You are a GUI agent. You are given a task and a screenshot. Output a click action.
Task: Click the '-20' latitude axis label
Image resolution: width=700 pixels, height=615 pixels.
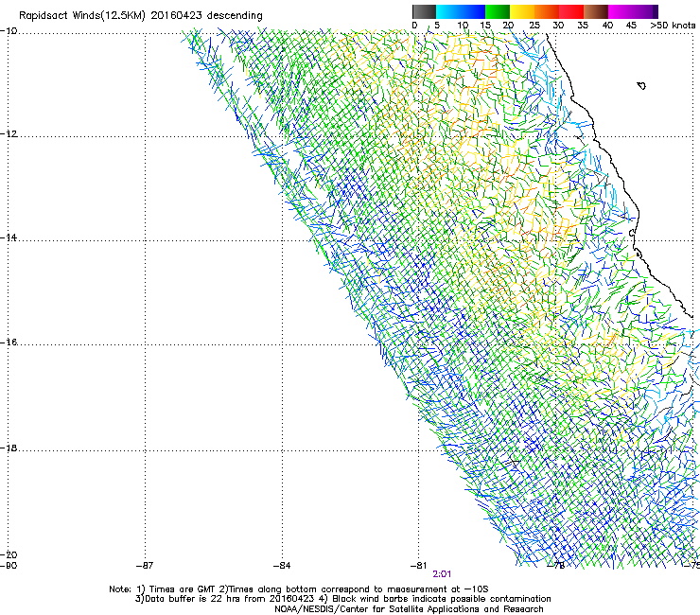point(9,555)
